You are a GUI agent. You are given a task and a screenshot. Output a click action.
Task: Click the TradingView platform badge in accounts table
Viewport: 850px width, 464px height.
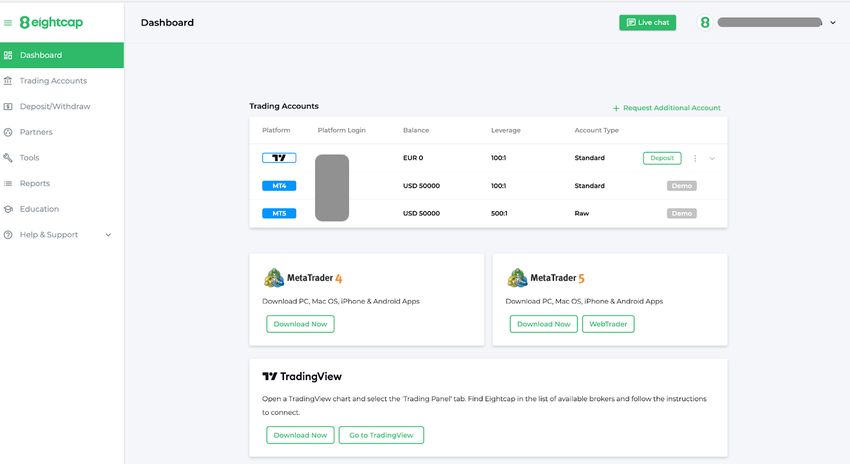(279, 158)
